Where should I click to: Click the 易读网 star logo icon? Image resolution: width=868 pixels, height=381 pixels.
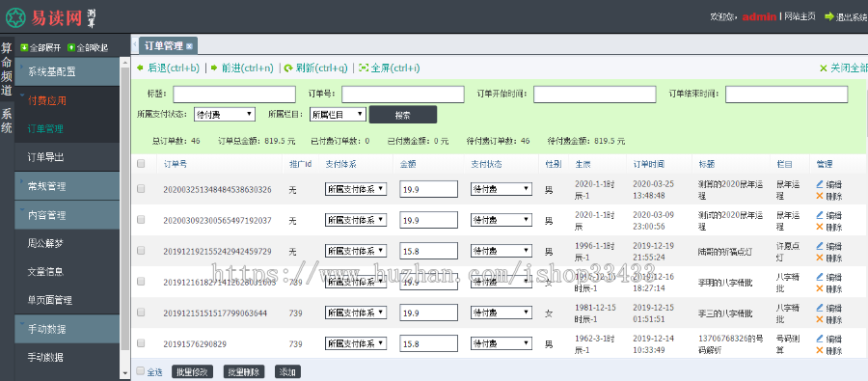[16, 17]
